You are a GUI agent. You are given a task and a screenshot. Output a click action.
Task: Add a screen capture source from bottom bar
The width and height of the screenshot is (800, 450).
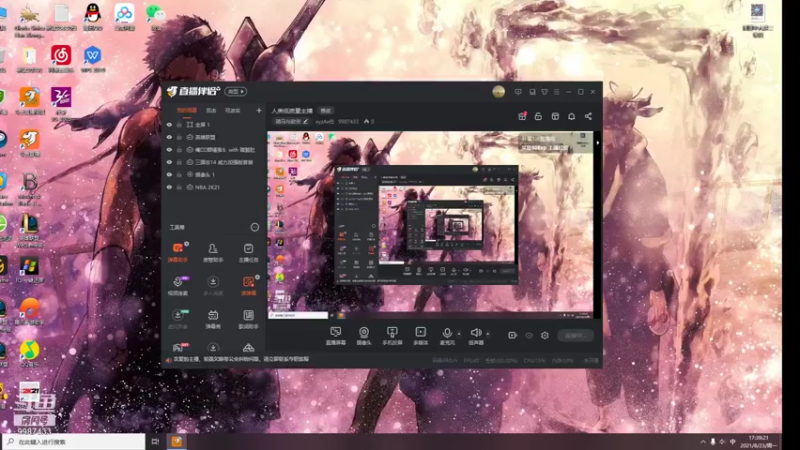pyautogui.click(x=335, y=336)
